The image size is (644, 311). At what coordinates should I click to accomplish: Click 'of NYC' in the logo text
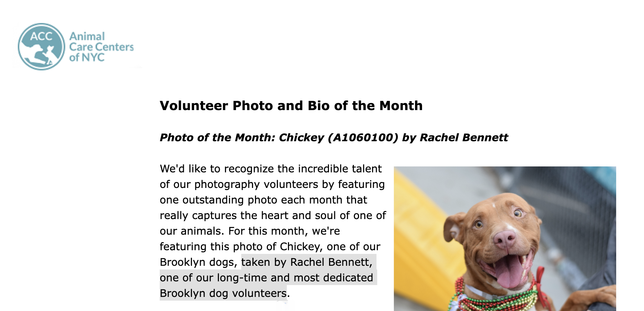(x=87, y=57)
